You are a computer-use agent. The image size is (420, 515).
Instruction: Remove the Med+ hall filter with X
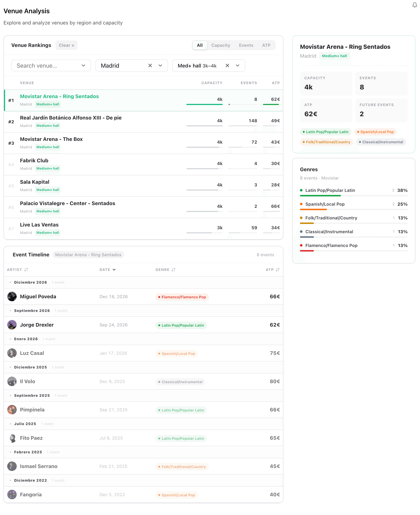pyautogui.click(x=227, y=66)
